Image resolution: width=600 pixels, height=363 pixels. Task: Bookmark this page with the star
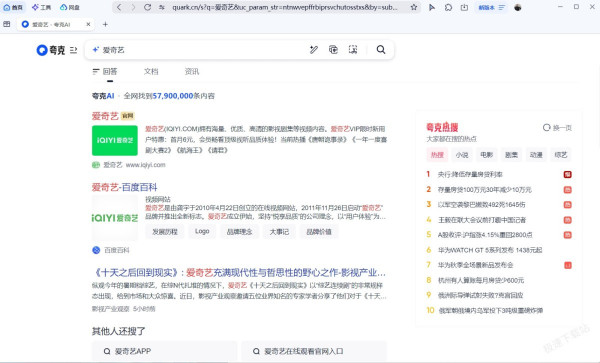(414, 7)
